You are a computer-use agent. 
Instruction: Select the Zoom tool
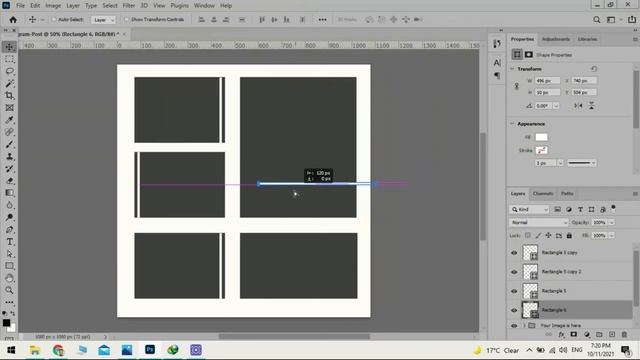[9, 290]
